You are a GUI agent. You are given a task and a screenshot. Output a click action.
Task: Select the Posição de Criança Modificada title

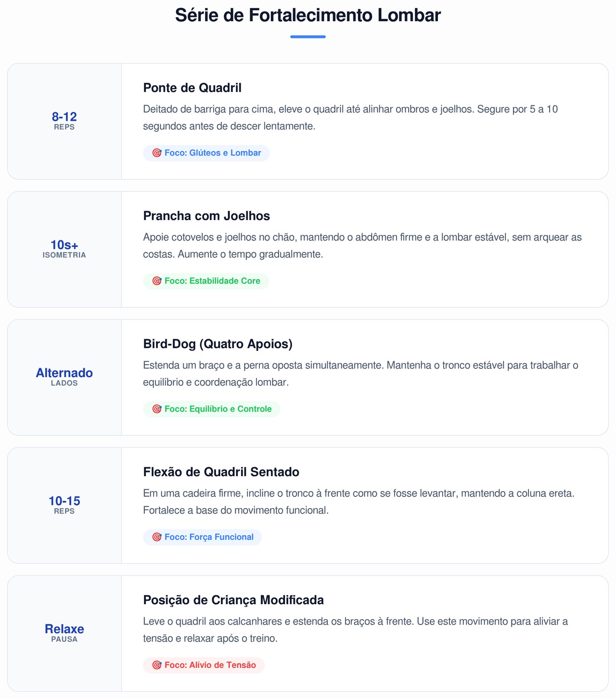point(233,600)
